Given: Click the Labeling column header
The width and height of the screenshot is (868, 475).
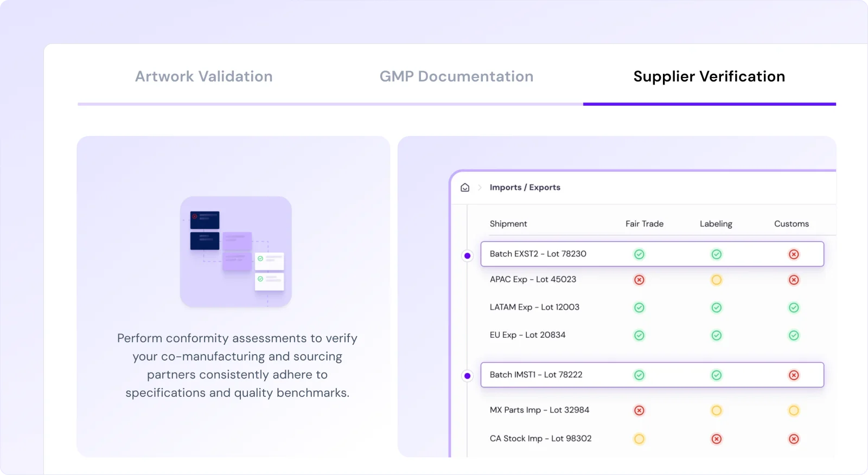Looking at the screenshot, I should (x=716, y=223).
